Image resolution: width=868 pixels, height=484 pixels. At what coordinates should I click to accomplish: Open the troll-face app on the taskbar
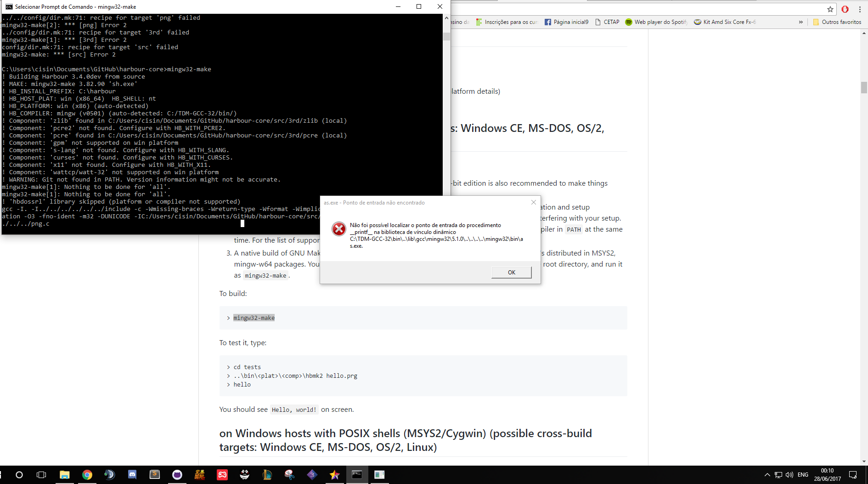[244, 475]
